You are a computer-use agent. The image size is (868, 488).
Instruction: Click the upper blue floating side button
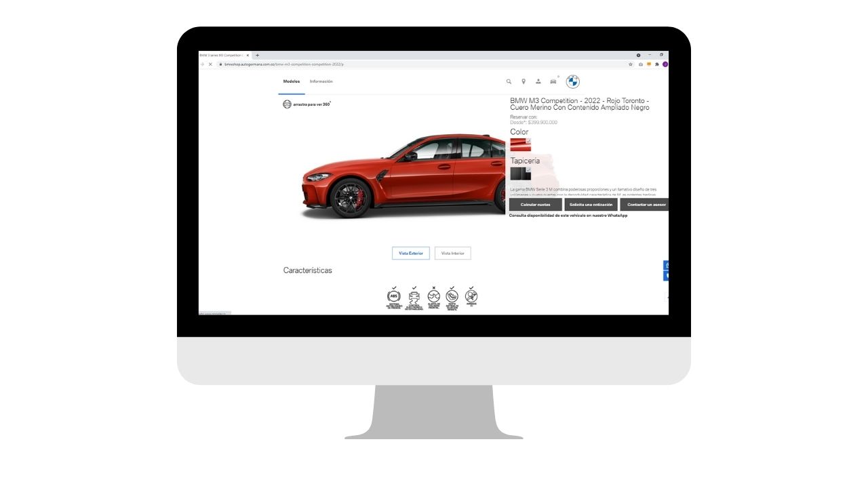tap(667, 266)
